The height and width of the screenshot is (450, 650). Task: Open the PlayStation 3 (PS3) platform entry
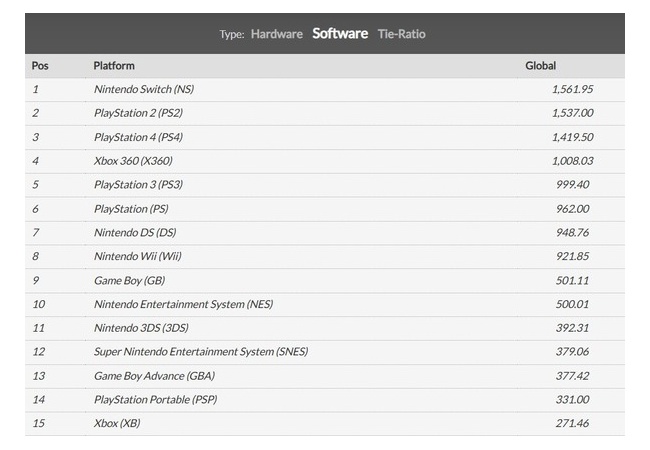[x=138, y=185]
